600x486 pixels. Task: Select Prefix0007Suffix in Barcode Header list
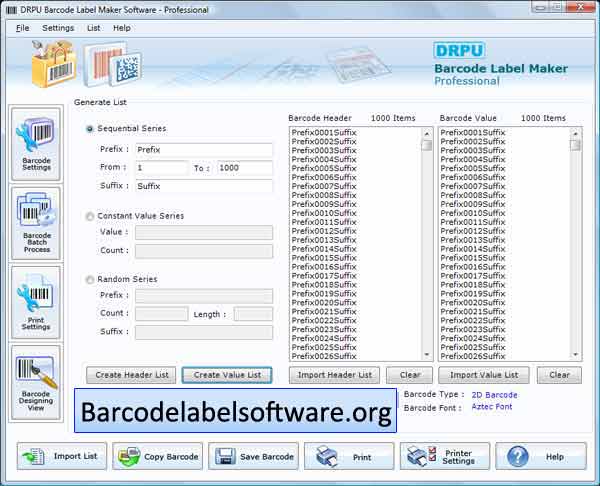[x=324, y=186]
